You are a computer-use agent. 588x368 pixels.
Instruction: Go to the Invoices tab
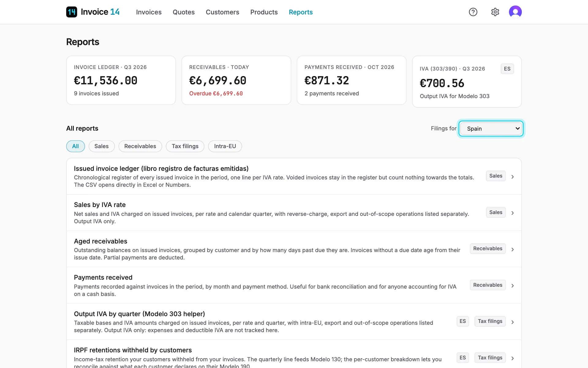tap(149, 12)
